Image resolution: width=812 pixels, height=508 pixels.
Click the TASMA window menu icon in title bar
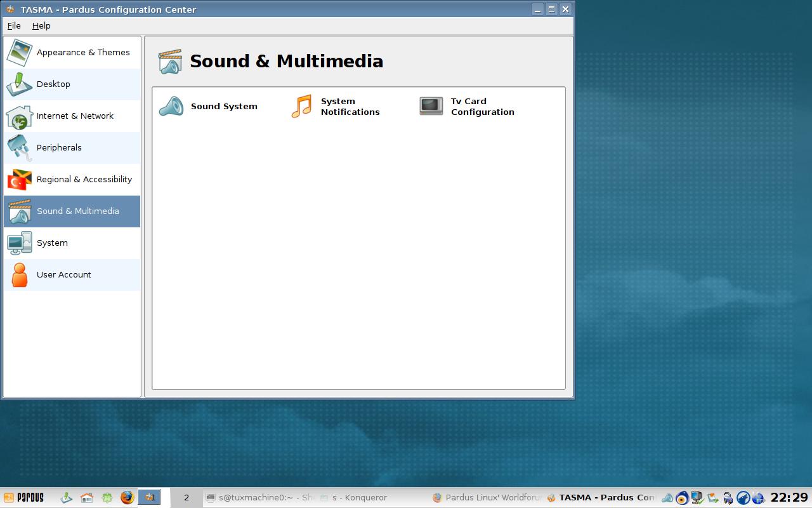coord(10,10)
